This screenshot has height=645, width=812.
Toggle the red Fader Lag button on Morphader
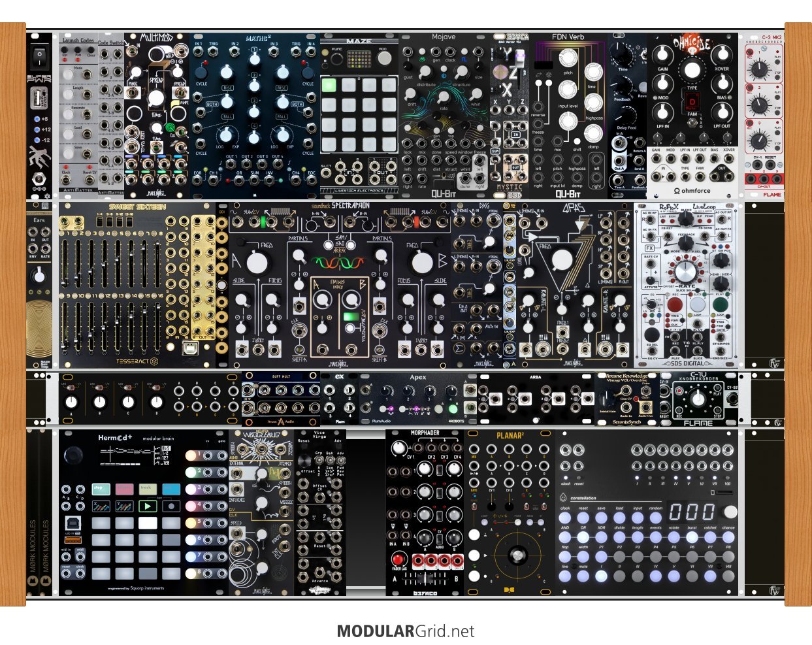398,559
